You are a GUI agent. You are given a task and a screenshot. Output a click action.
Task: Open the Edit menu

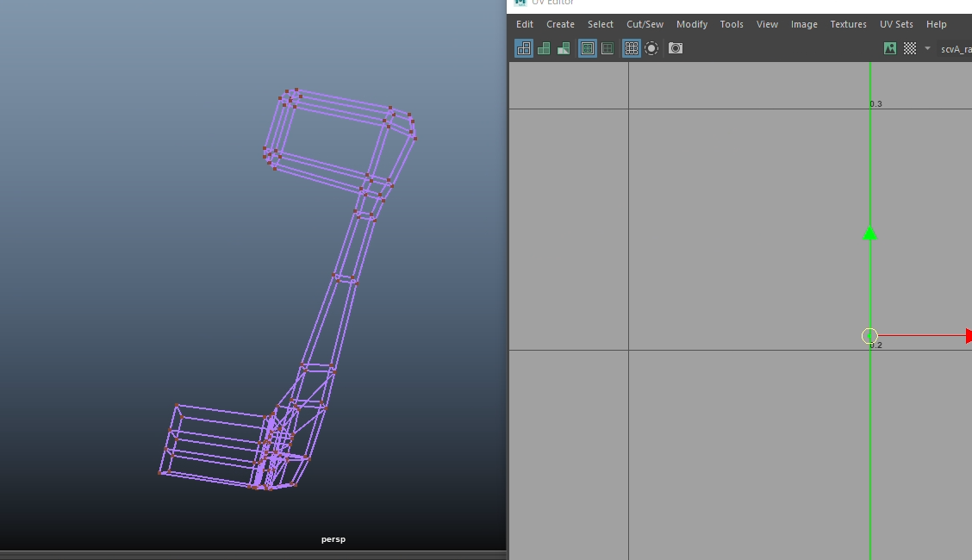[x=525, y=24]
